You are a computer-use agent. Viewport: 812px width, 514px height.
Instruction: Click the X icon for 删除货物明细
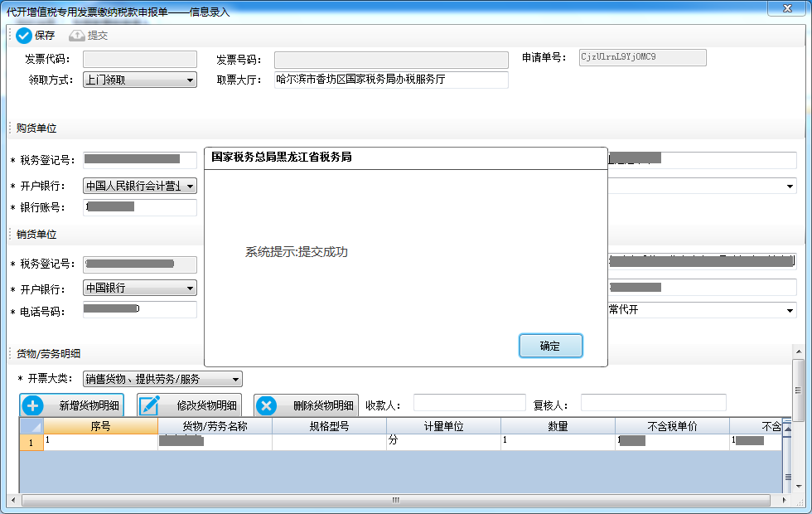click(266, 406)
